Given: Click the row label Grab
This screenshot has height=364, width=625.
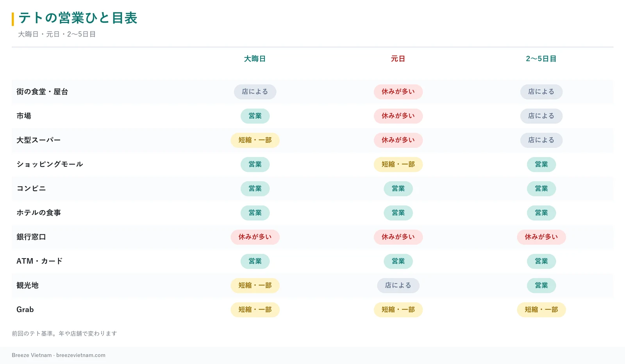Looking at the screenshot, I should point(25,310).
